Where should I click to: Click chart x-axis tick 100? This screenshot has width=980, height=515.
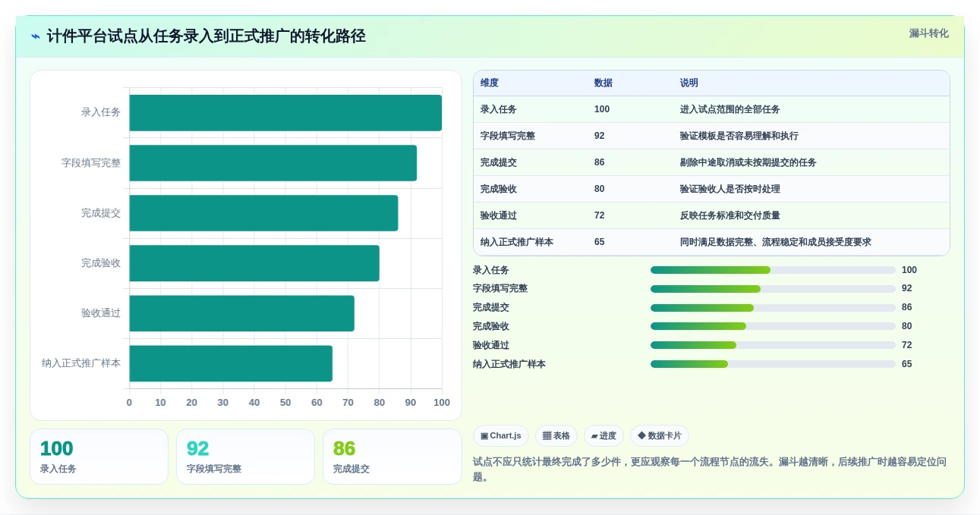click(442, 403)
